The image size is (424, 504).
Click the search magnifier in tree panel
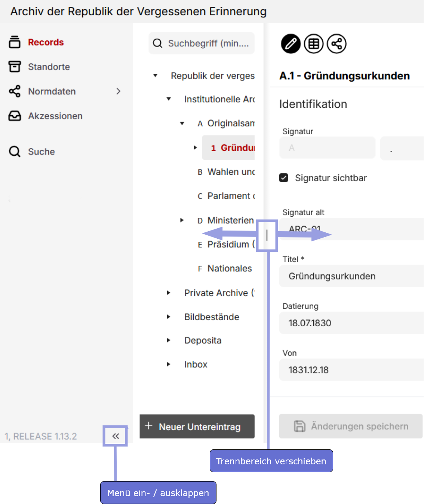pyautogui.click(x=158, y=43)
